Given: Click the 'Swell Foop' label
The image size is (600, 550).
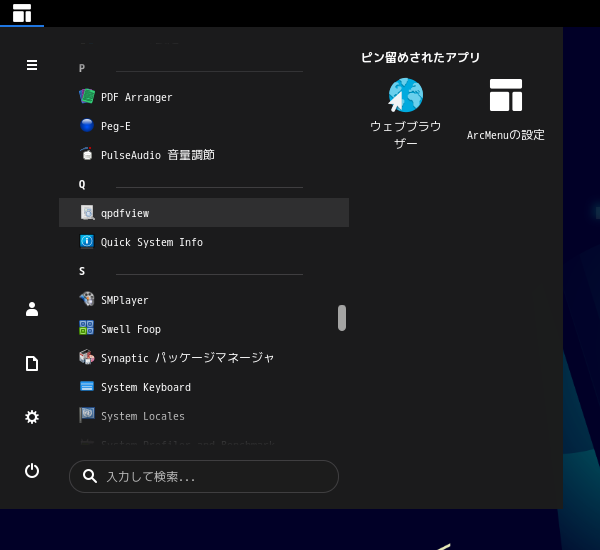Looking at the screenshot, I should tap(131, 329).
